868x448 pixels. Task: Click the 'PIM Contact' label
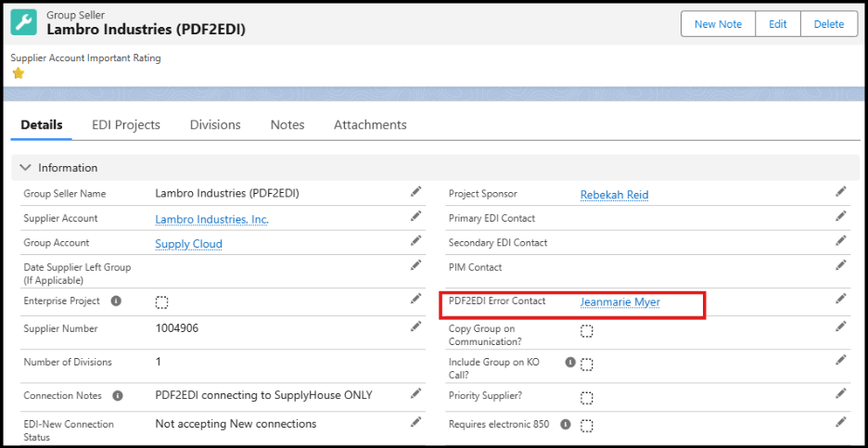click(476, 267)
